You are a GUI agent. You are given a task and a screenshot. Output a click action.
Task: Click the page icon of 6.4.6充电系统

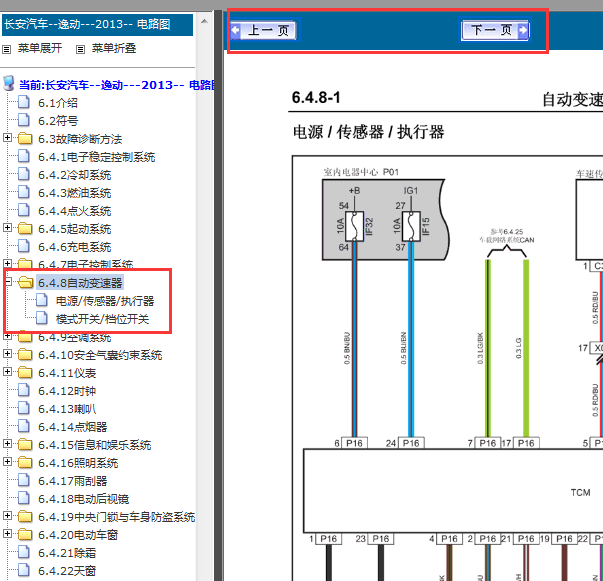pos(24,246)
